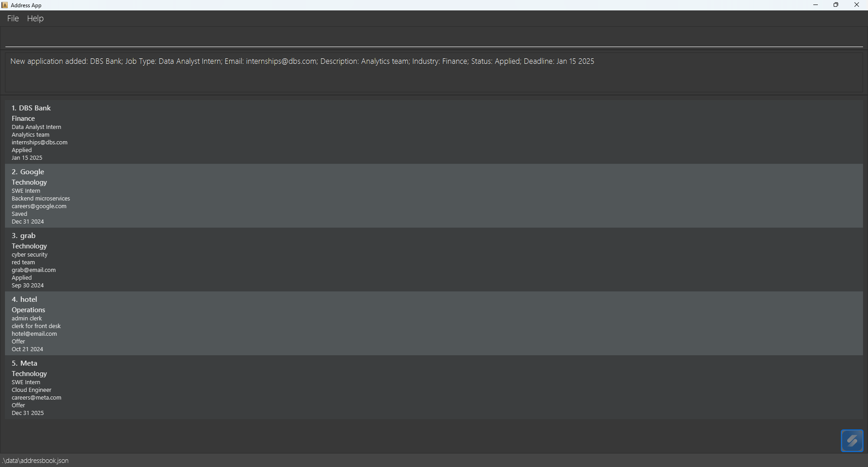Viewport: 868px width, 467px height.
Task: Open the File menu
Action: pyautogui.click(x=13, y=19)
